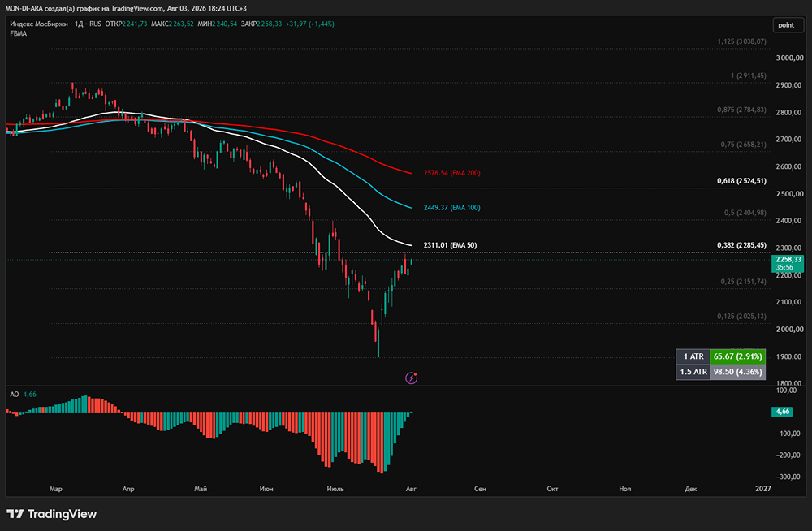Viewport: 812px width, 531px height.
Task: Click the AO value tag 4,66 on axis
Action: click(x=782, y=412)
